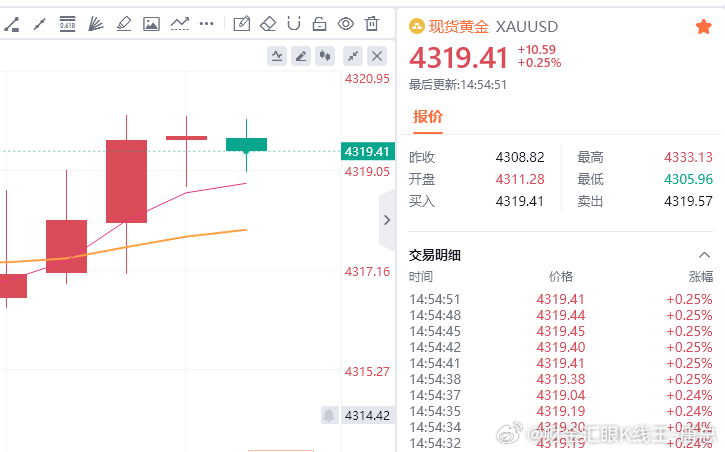725x452 pixels.
Task: Click the 现货黄金 gold coin icon
Action: tap(417, 26)
